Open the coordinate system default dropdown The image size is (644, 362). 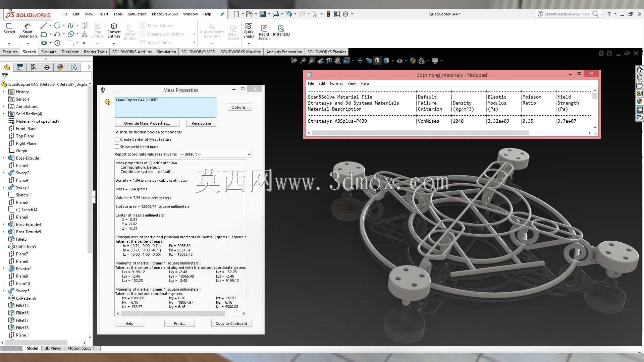point(215,154)
